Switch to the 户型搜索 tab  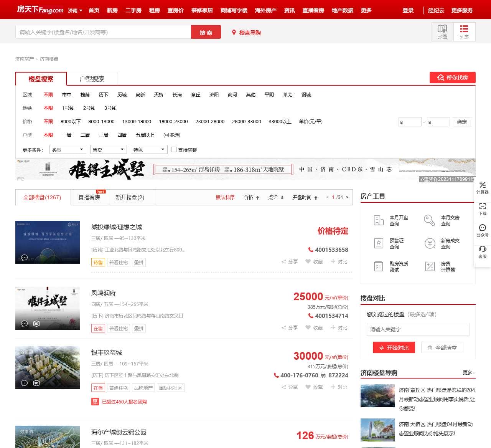(92, 78)
